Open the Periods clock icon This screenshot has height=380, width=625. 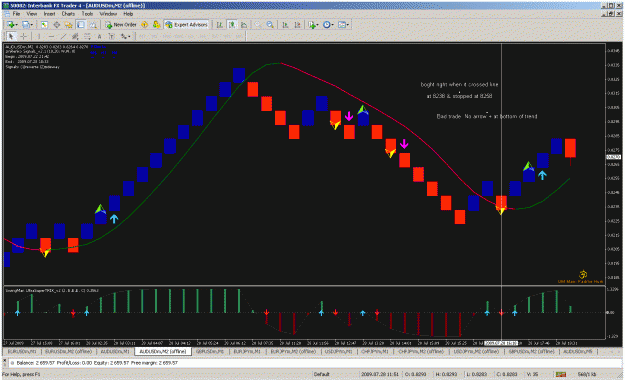(x=326, y=25)
